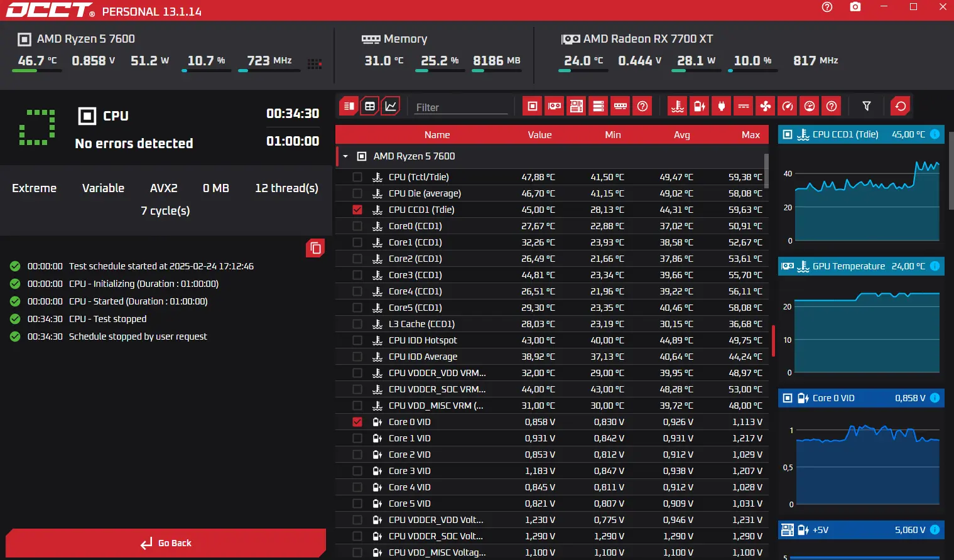The height and width of the screenshot is (560, 954).
Task: Filter sensors by current type icon
Action: tap(744, 106)
